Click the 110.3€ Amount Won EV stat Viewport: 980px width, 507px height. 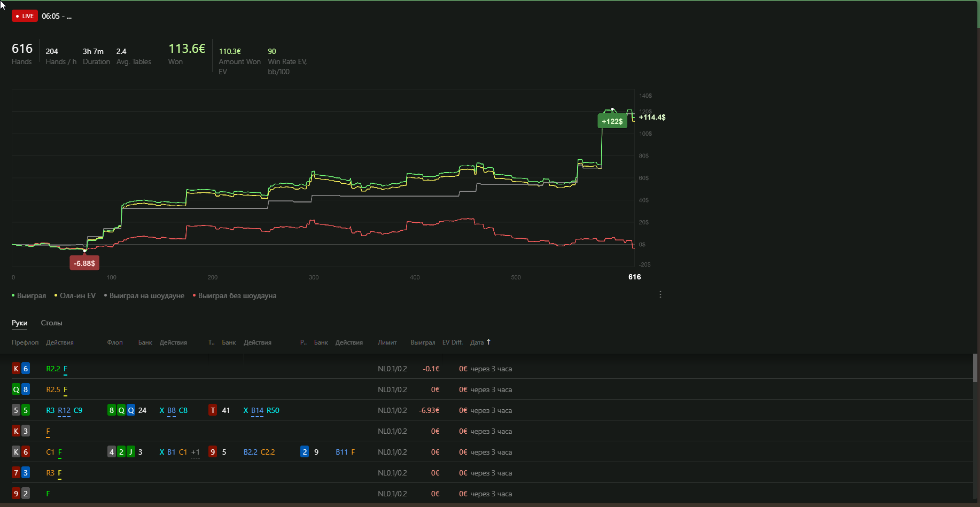pyautogui.click(x=239, y=61)
